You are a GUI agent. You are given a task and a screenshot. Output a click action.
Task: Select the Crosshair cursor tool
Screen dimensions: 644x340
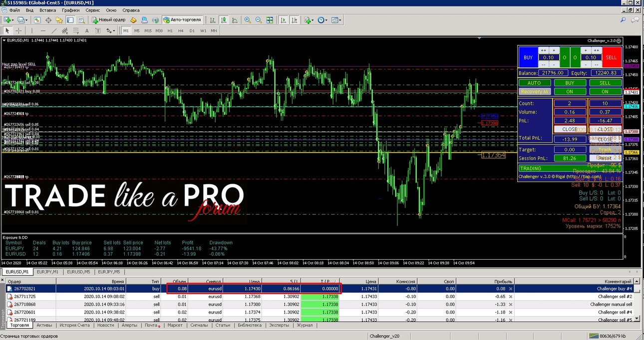[18, 30]
